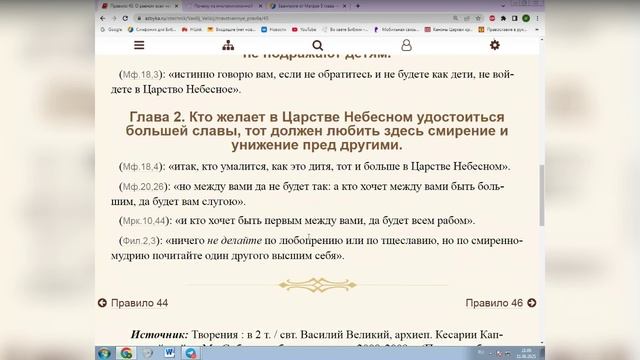Open the 'Новости' bookmark
The image size is (640, 360).
pyautogui.click(x=273, y=29)
